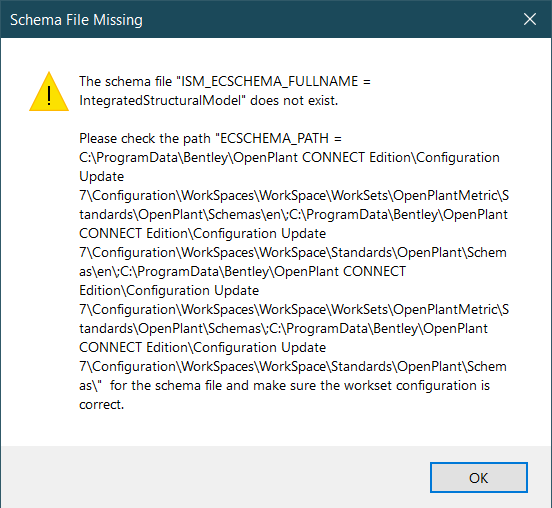Close the Schema File Missing dialog
Screen dimensions: 552x508
[529, 19]
